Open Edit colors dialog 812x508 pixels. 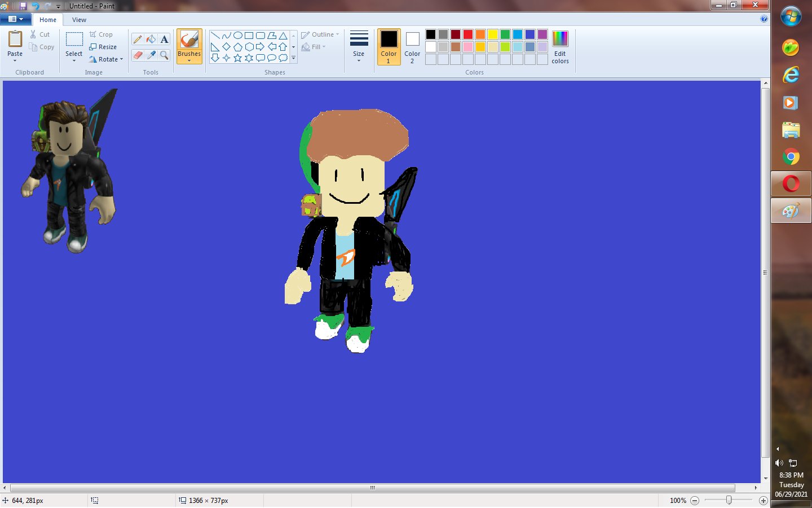(560, 47)
